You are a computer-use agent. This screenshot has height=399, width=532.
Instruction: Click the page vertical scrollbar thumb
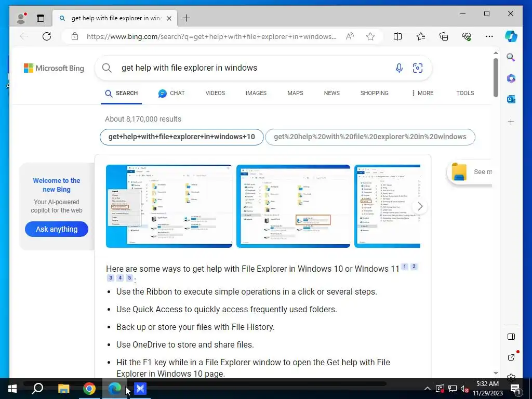coord(496,78)
